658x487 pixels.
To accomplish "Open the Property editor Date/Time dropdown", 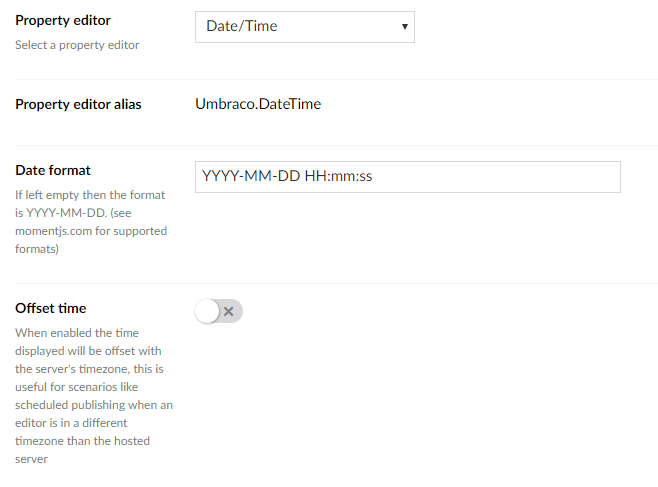I will coord(305,27).
